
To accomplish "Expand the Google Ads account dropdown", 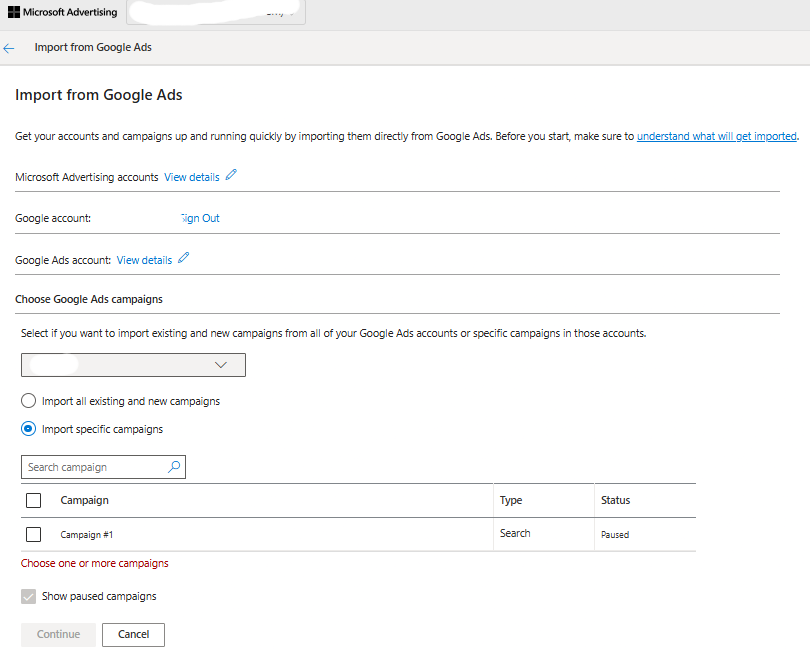I will [x=133, y=365].
